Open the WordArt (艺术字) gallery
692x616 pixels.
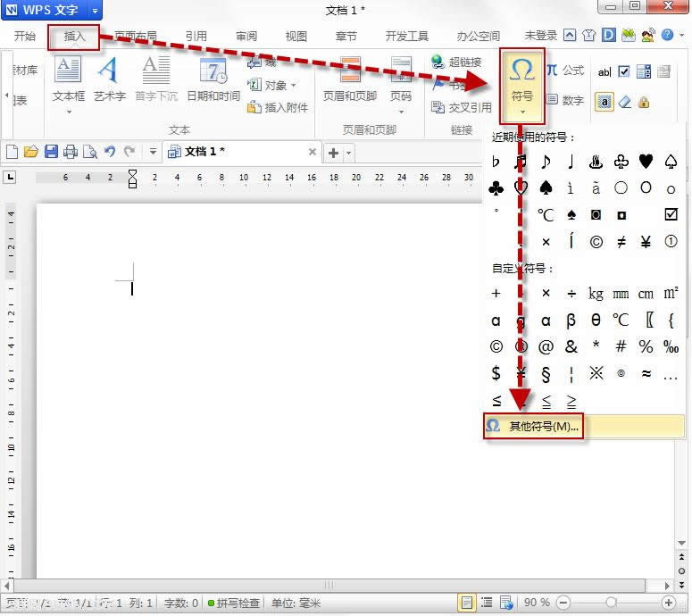click(x=109, y=79)
